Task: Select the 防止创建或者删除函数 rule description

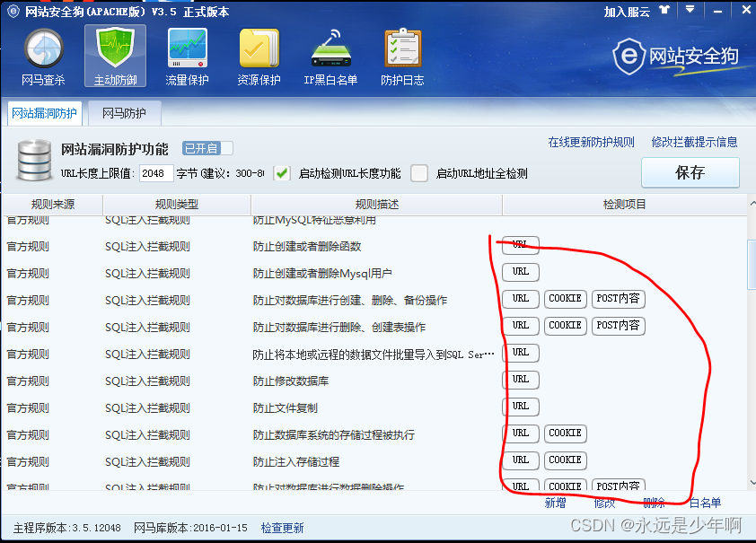Action: pyautogui.click(x=307, y=247)
